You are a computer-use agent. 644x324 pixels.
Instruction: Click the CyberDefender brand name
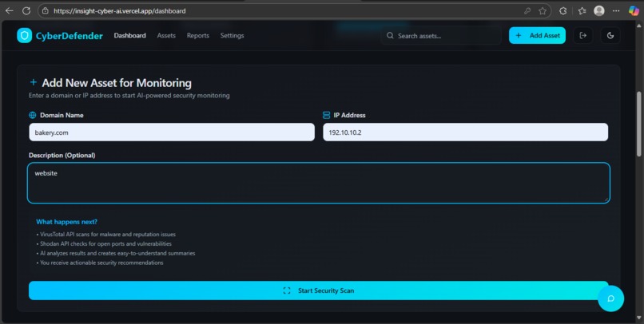tap(70, 36)
